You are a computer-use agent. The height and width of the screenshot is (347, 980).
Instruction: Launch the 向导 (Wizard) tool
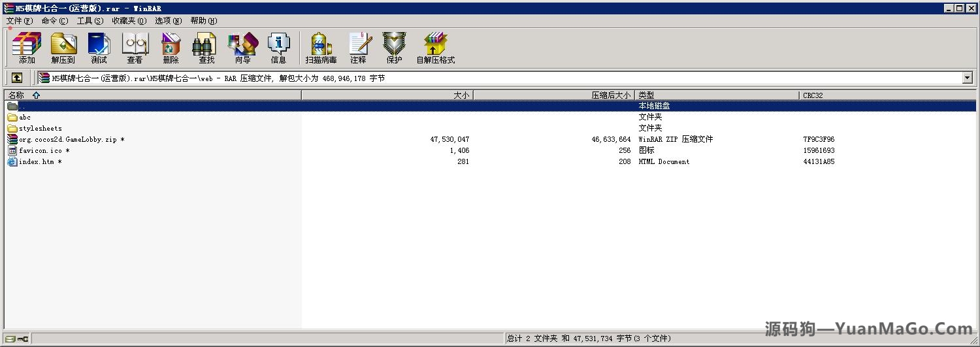(x=242, y=48)
